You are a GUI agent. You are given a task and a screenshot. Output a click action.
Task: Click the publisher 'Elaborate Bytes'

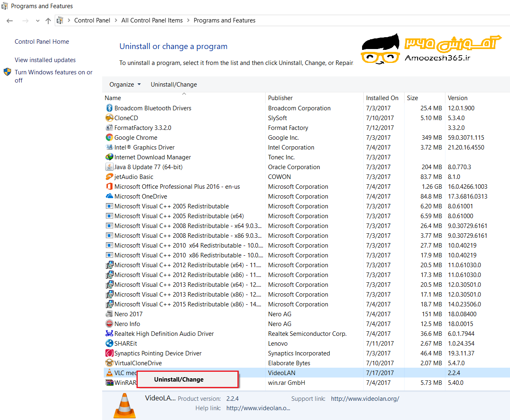(x=289, y=363)
